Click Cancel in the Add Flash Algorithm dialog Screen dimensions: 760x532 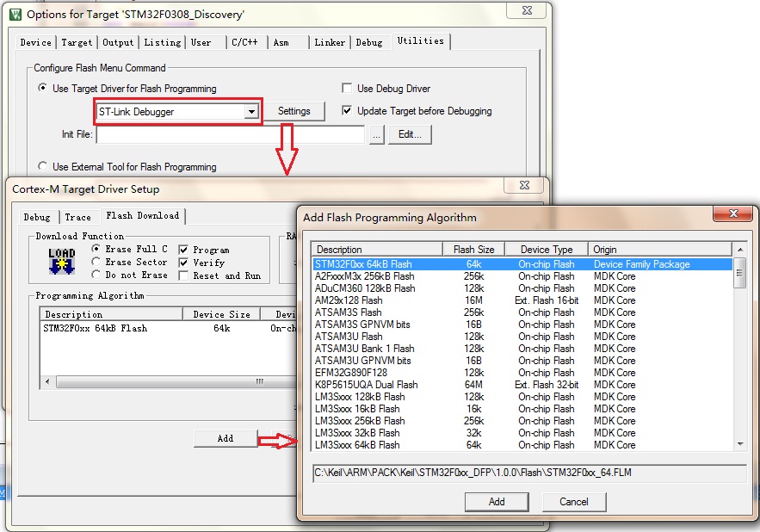point(574,502)
